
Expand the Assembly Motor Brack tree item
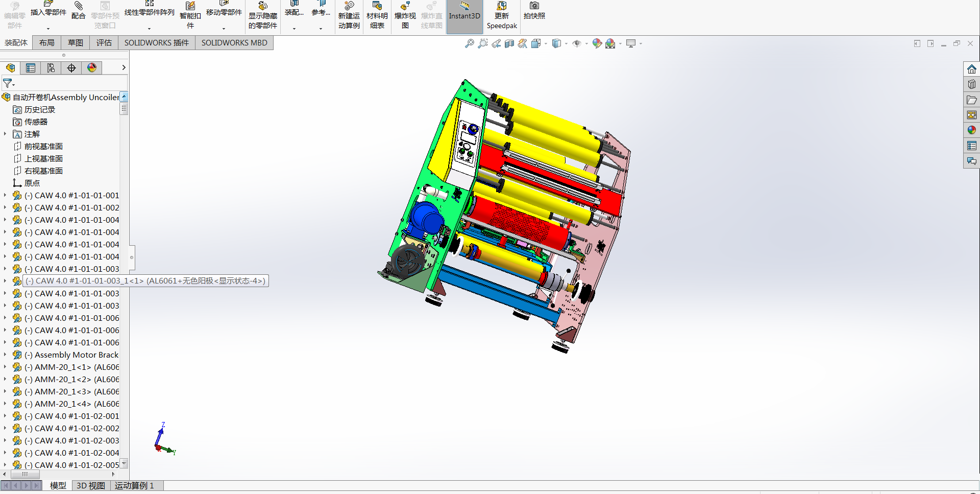point(5,355)
